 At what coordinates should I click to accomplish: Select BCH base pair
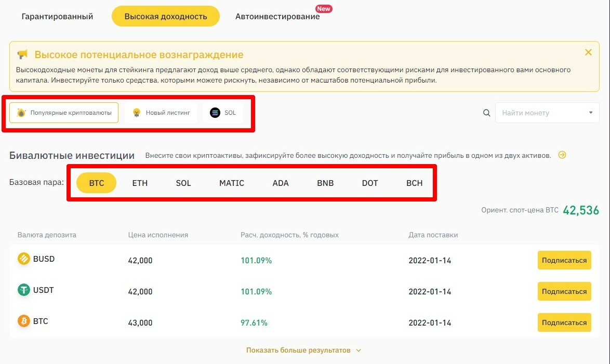point(414,183)
